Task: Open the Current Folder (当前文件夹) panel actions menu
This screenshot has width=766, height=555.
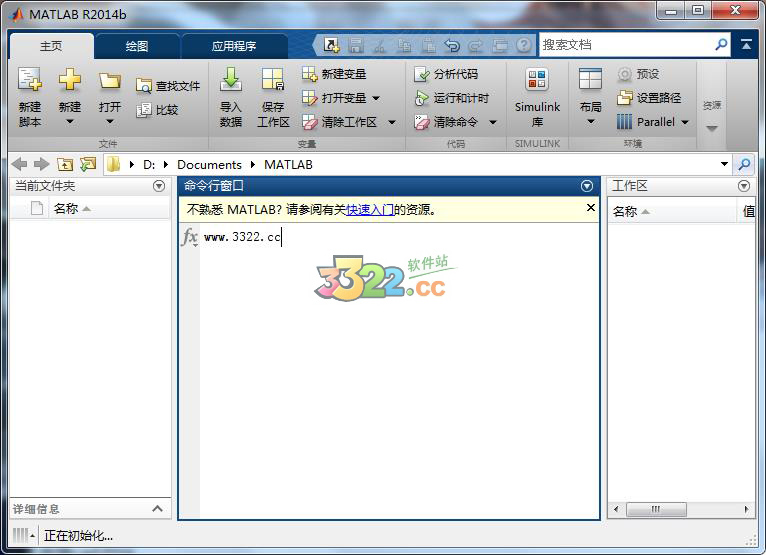Action: [x=159, y=186]
